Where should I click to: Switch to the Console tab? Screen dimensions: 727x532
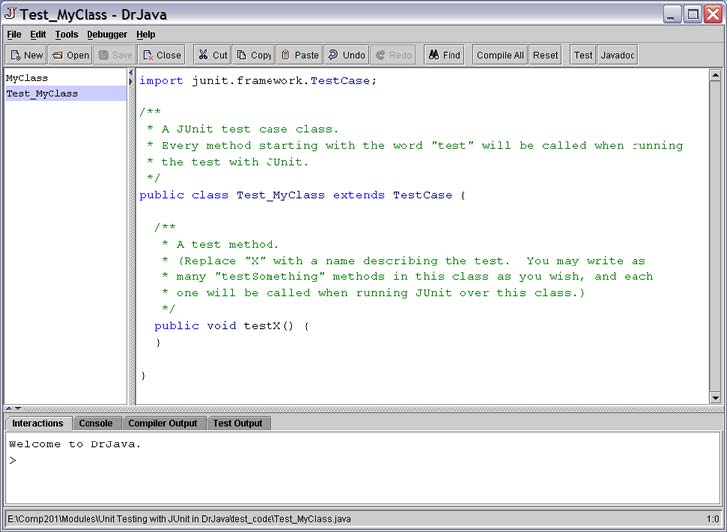[x=96, y=423]
